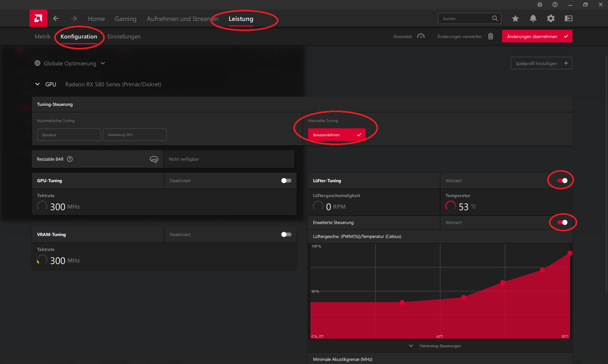Click Änderungen verwerfen

(460, 36)
